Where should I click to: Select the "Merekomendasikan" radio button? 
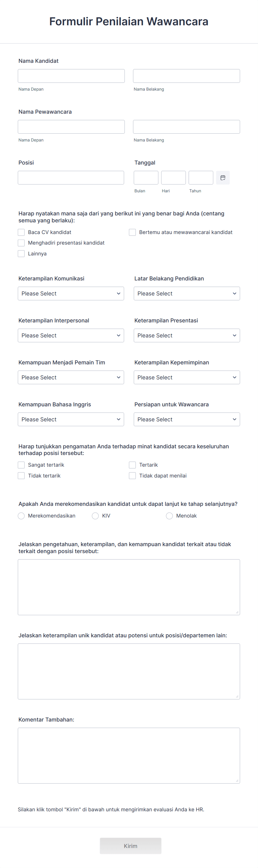pyautogui.click(x=21, y=516)
